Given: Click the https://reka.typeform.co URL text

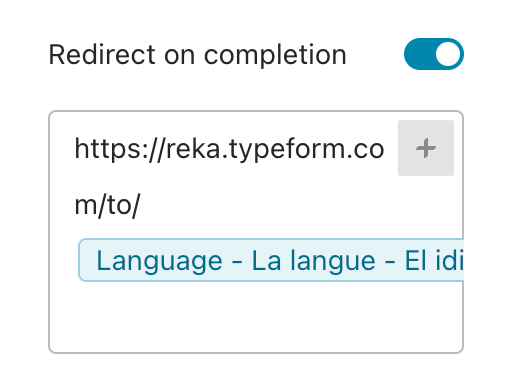Looking at the screenshot, I should (229, 149).
